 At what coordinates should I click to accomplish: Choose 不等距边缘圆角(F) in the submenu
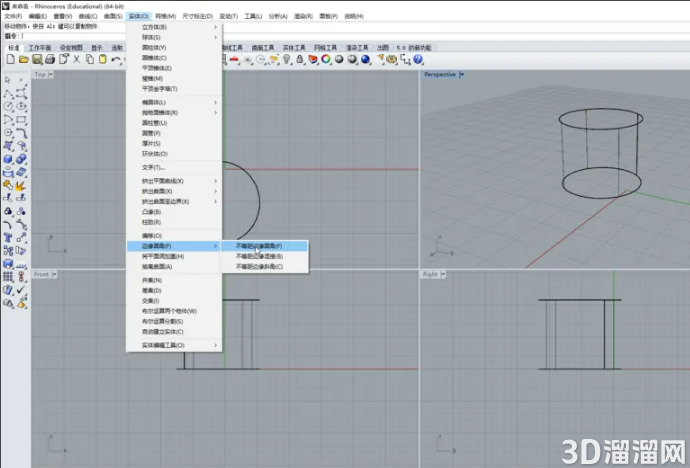[x=264, y=246]
